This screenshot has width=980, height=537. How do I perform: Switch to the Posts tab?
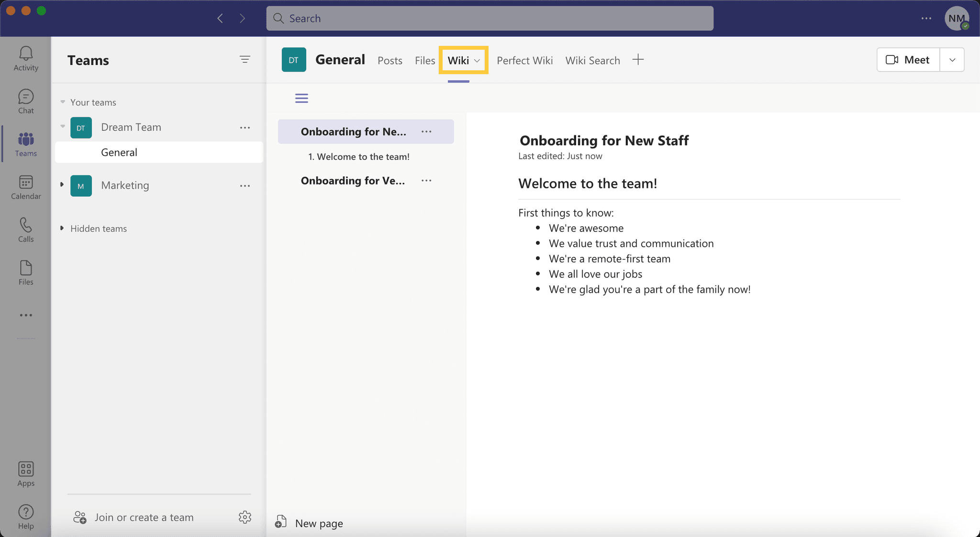390,60
